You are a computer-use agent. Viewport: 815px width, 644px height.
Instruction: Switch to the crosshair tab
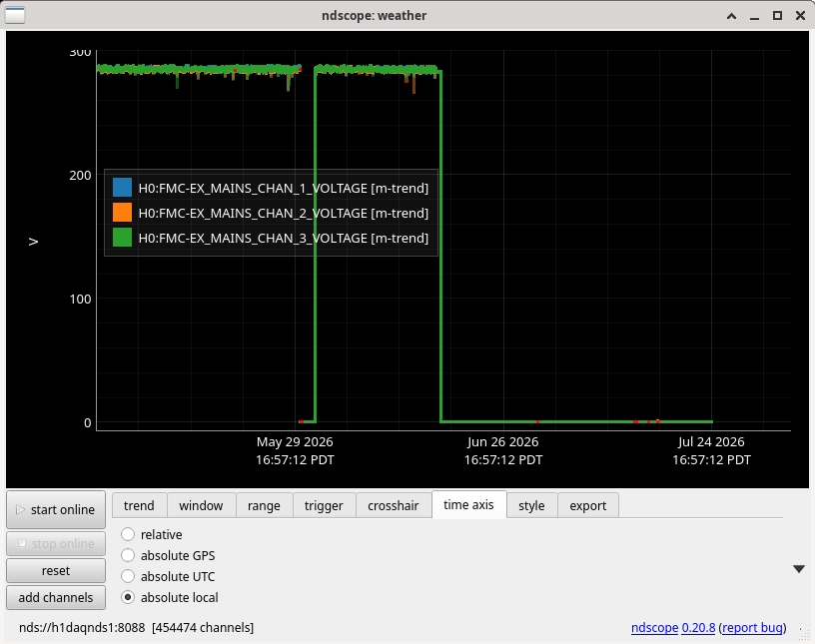pos(394,506)
